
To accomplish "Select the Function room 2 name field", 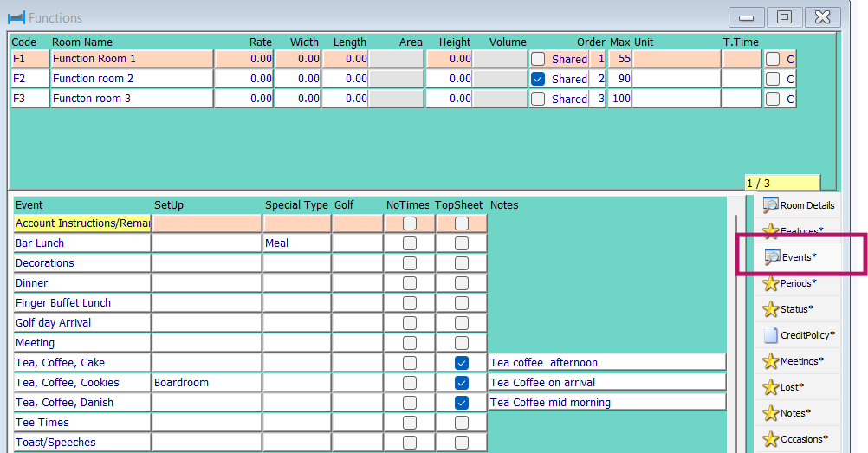I will click(132, 79).
